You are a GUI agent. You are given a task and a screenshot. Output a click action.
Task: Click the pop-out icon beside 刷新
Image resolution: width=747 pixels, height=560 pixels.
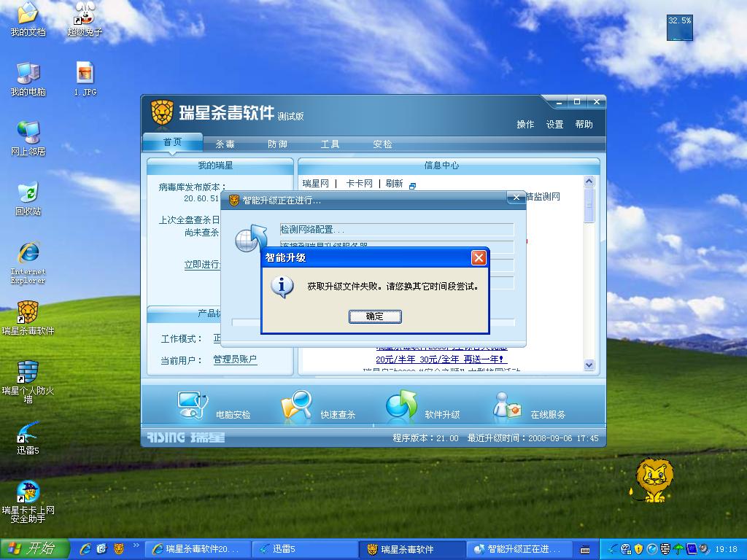coord(413,186)
